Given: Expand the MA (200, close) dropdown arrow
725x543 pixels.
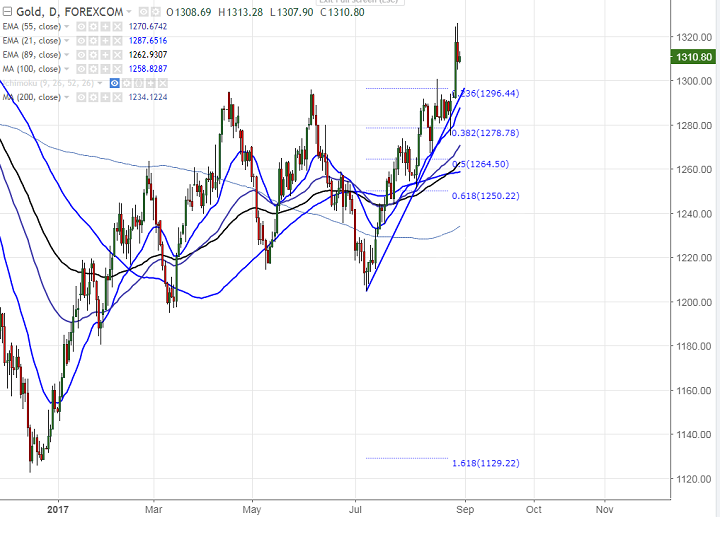Looking at the screenshot, I should pyautogui.click(x=67, y=98).
